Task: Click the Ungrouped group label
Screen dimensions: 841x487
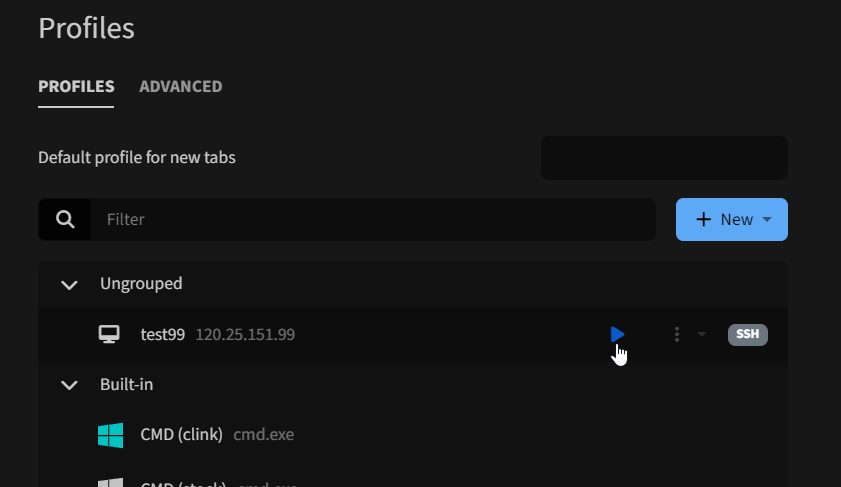Action: (141, 283)
